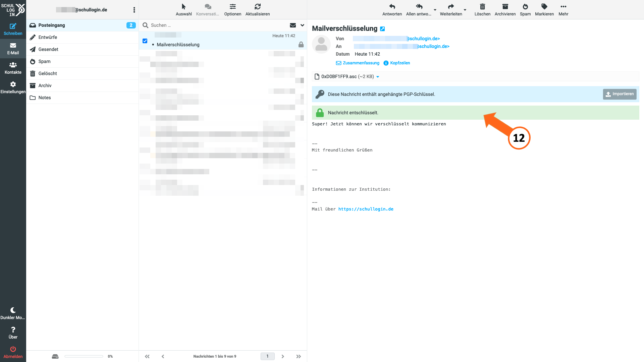644x362 pixels.
Task: Open the https://schullogin.de link
Action: click(x=366, y=209)
